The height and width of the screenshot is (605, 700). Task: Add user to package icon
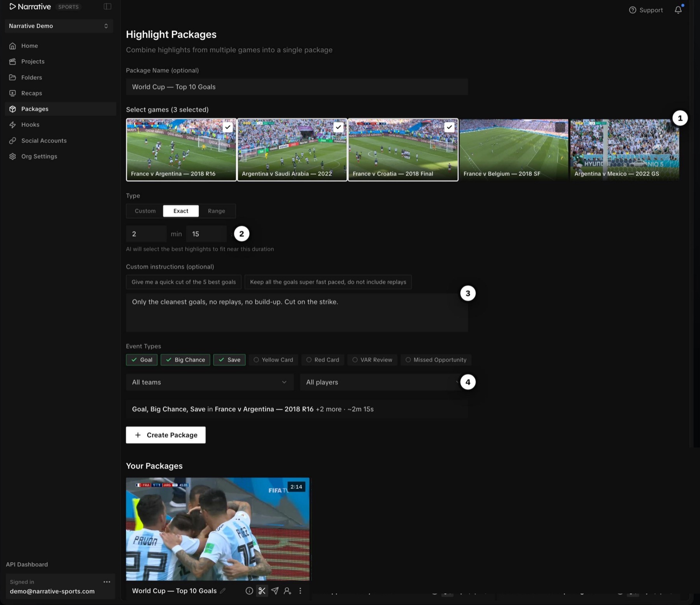click(287, 591)
